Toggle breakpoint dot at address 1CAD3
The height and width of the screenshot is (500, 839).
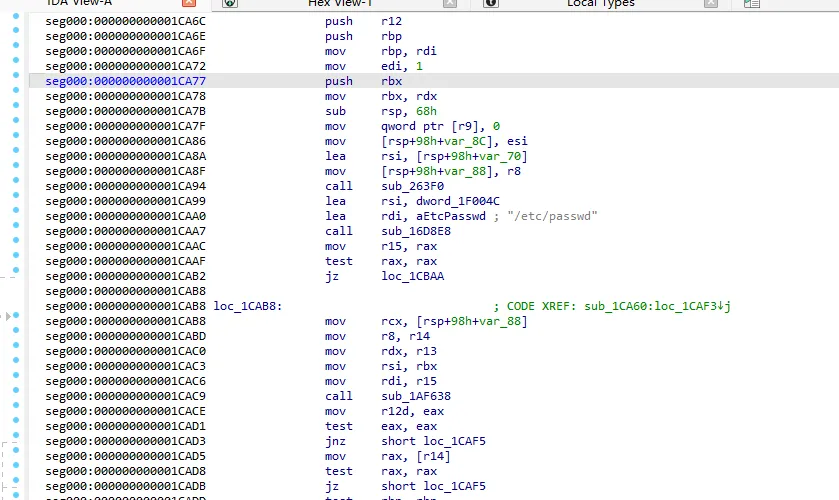16,435
